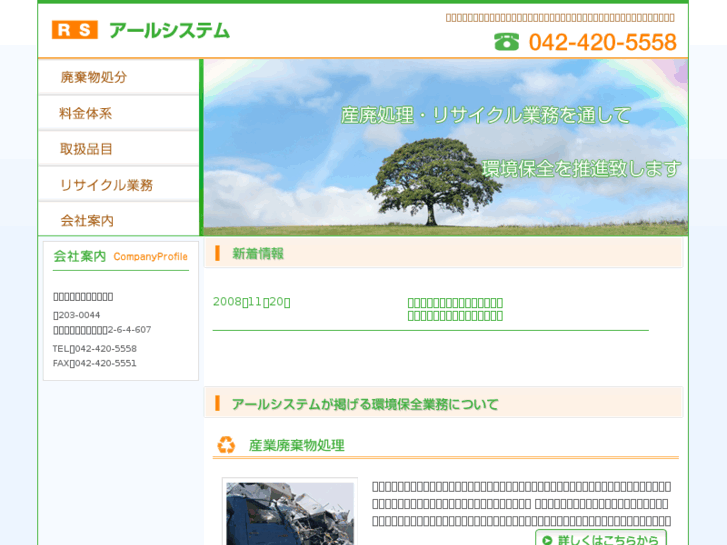Click the 2008 11 20 news date
Image resolution: width=727 pixels, height=545 pixels.
251,302
